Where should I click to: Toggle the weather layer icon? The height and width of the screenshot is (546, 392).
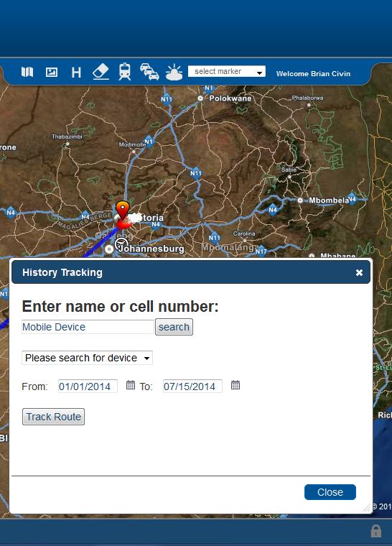click(174, 73)
